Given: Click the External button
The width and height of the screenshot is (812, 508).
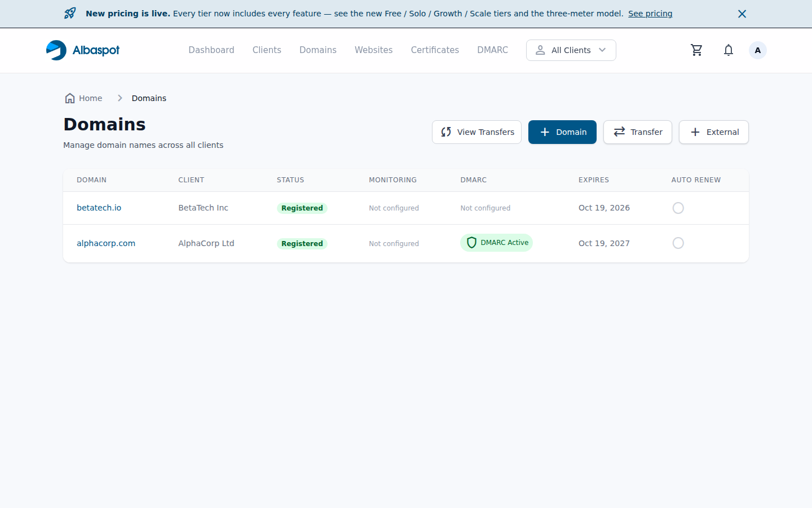Looking at the screenshot, I should point(714,132).
